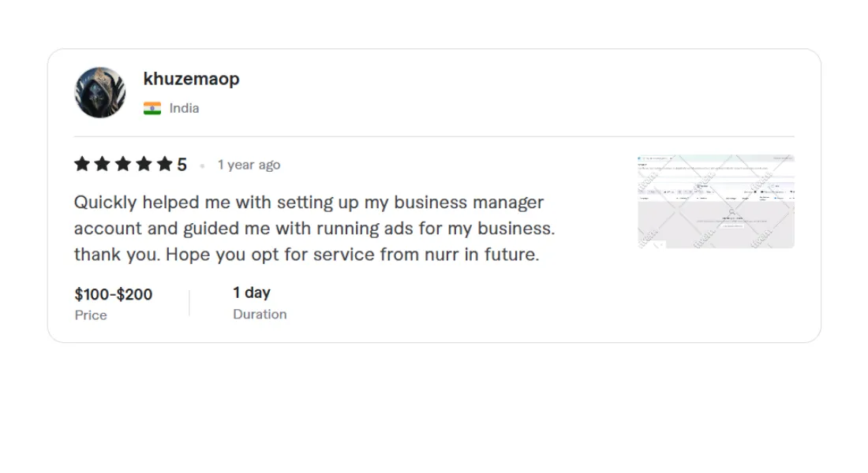Click the "1 year ago" timestamp

249,165
